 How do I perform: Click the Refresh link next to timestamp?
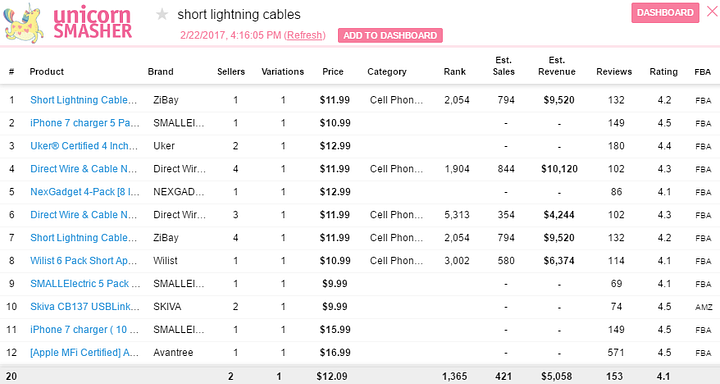pyautogui.click(x=305, y=35)
